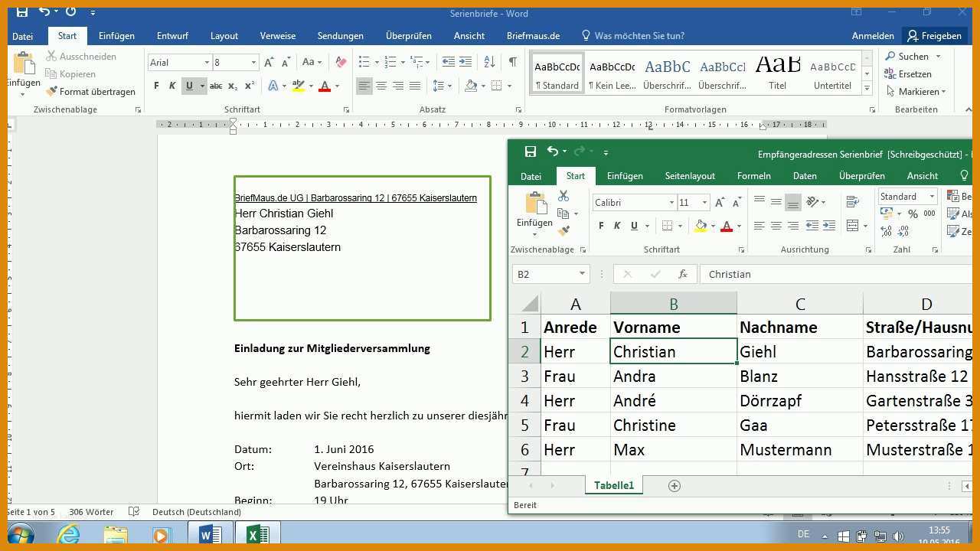
Task: Switch to Word via taskbar icon
Action: pos(210,535)
